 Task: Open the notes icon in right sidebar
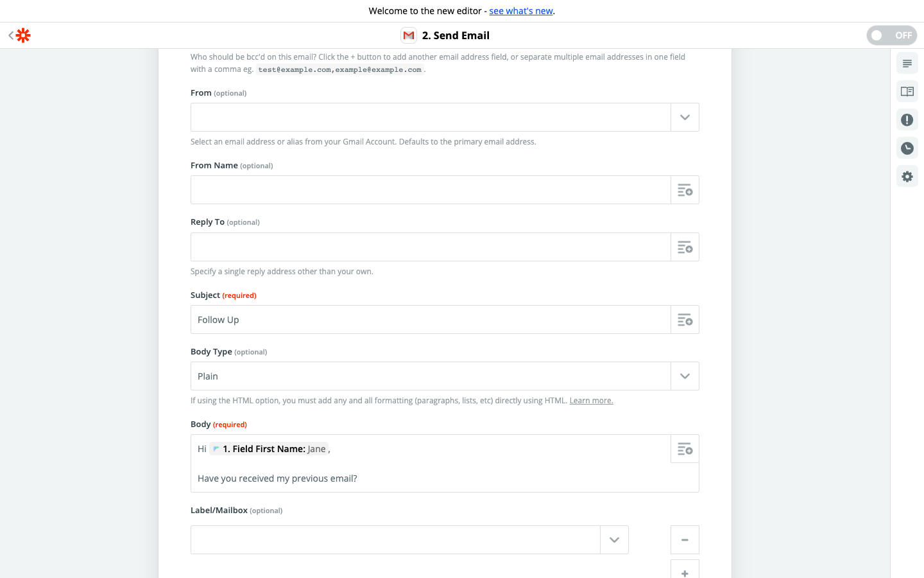coord(907,64)
